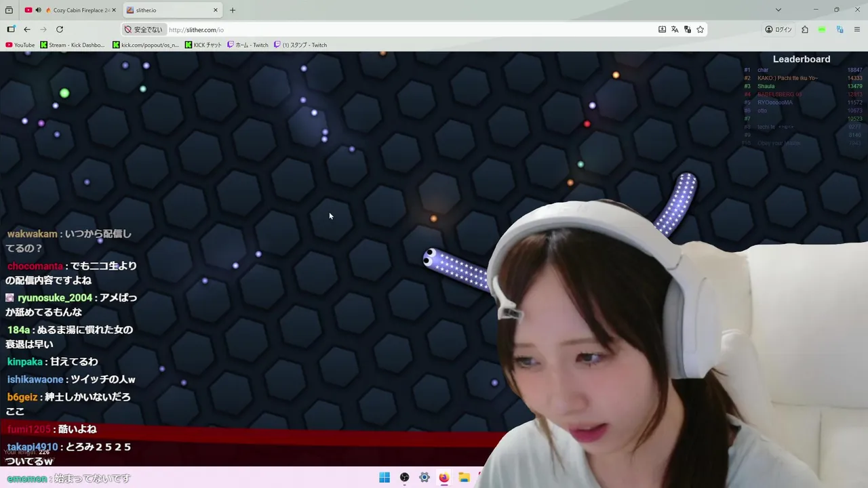Open the Firefox View icon in the tab strip
Image resolution: width=868 pixels, height=488 pixels.
coord(9,10)
